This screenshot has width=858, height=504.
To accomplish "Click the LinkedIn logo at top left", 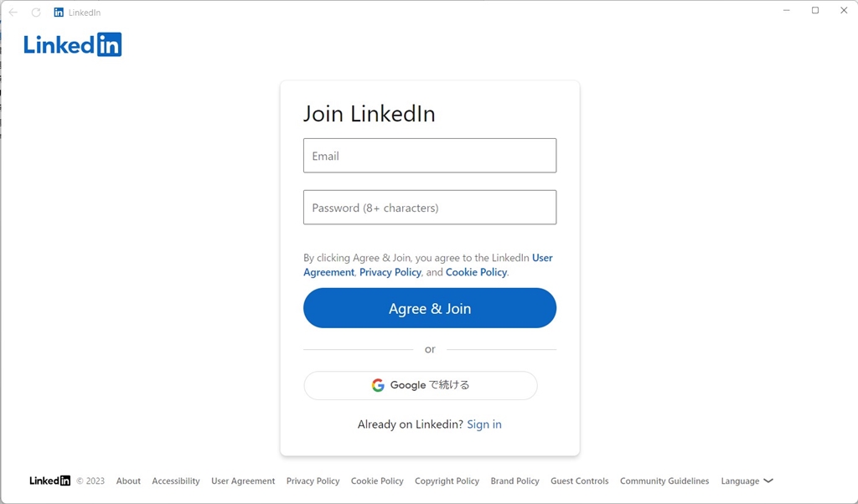I will tap(72, 45).
